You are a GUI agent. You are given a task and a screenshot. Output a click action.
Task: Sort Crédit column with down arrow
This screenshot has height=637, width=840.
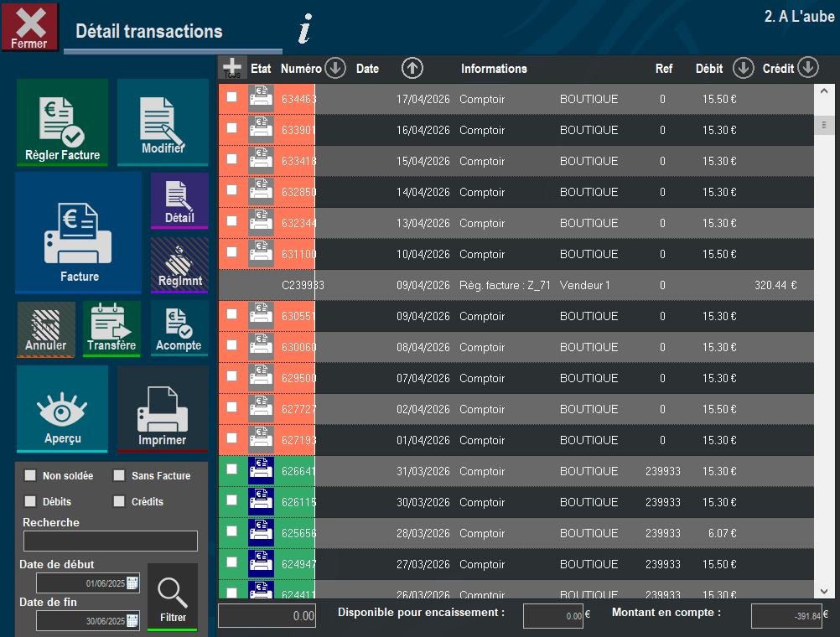point(808,68)
